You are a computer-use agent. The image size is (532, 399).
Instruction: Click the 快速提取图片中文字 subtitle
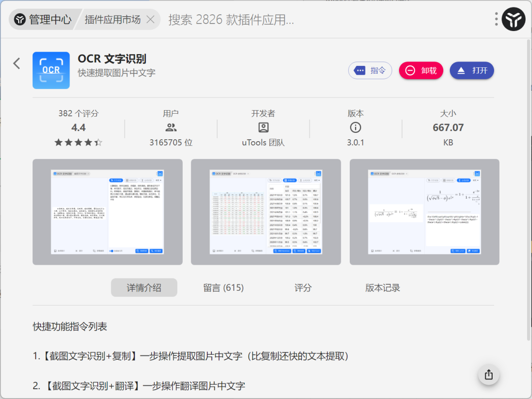[x=116, y=72]
